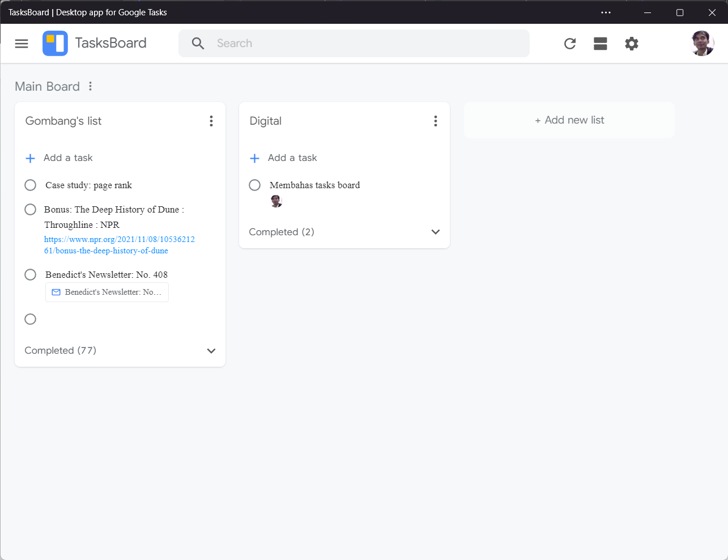Click the 'Digital' list title
Image resolution: width=728 pixels, height=560 pixels.
(x=266, y=121)
